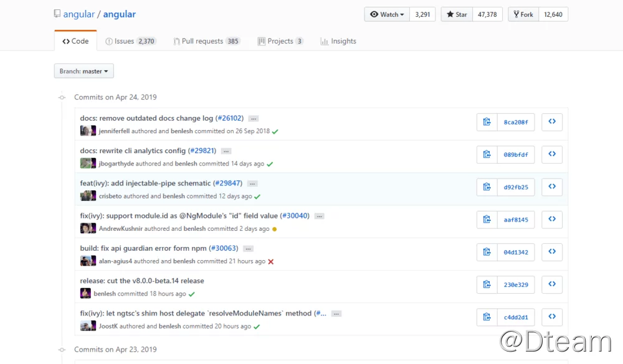Click jenniferfell's avatar image
This screenshot has height=364, width=623.
(x=85, y=131)
